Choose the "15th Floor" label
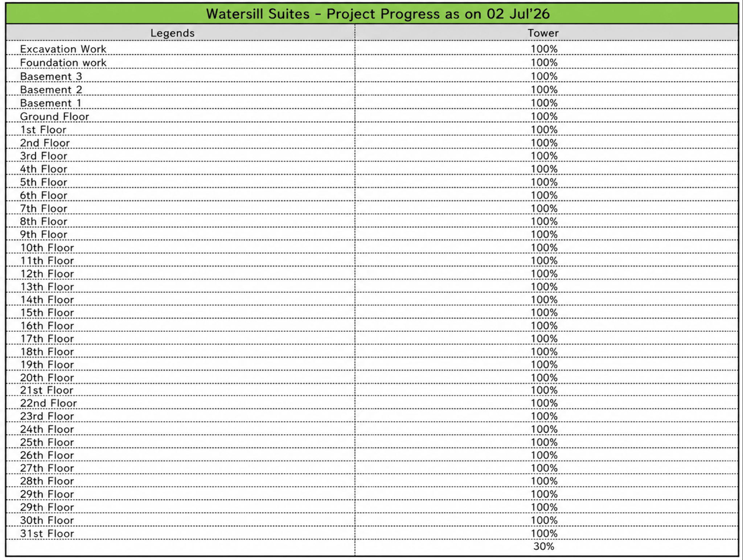The height and width of the screenshot is (560, 743). pos(47,312)
